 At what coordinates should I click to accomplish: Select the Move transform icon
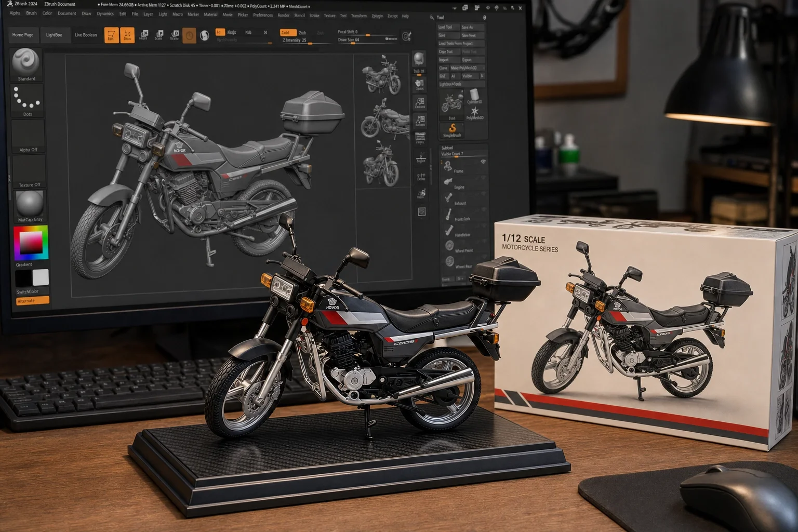pyautogui.click(x=143, y=35)
